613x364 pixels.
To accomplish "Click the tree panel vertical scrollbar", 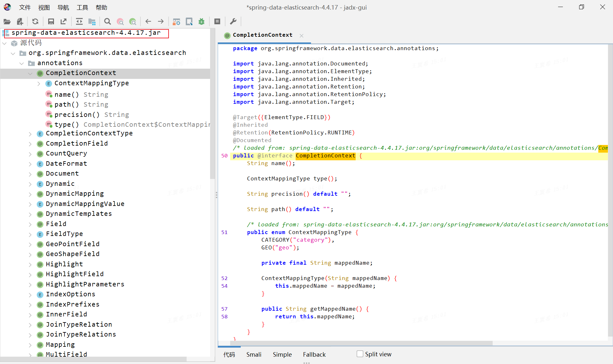I will pos(212,104).
